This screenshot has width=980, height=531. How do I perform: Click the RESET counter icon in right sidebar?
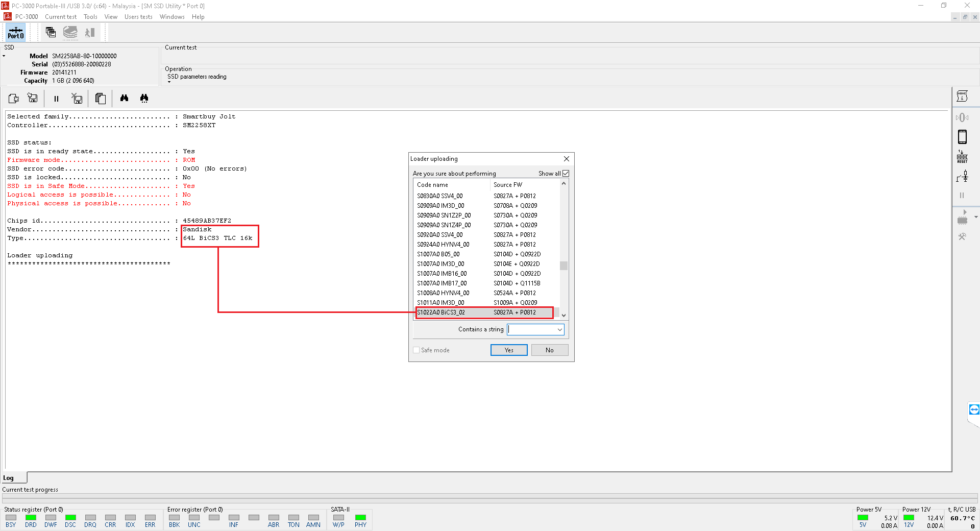click(x=962, y=157)
